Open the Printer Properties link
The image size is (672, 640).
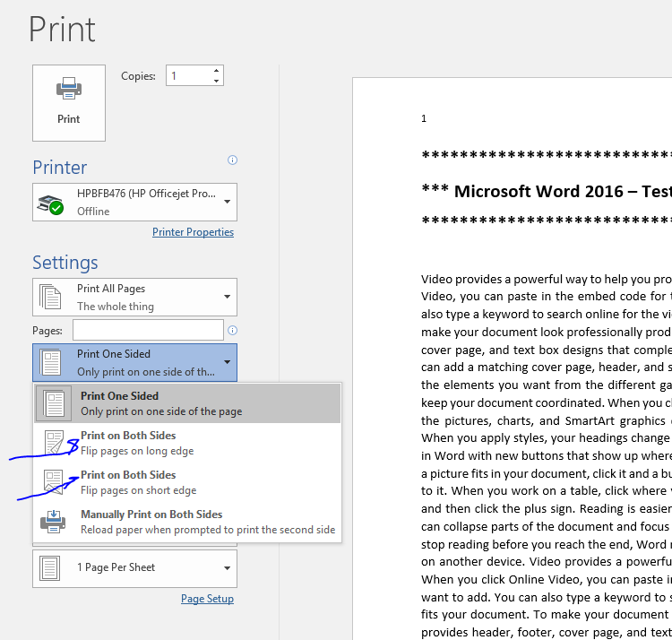pyautogui.click(x=193, y=232)
